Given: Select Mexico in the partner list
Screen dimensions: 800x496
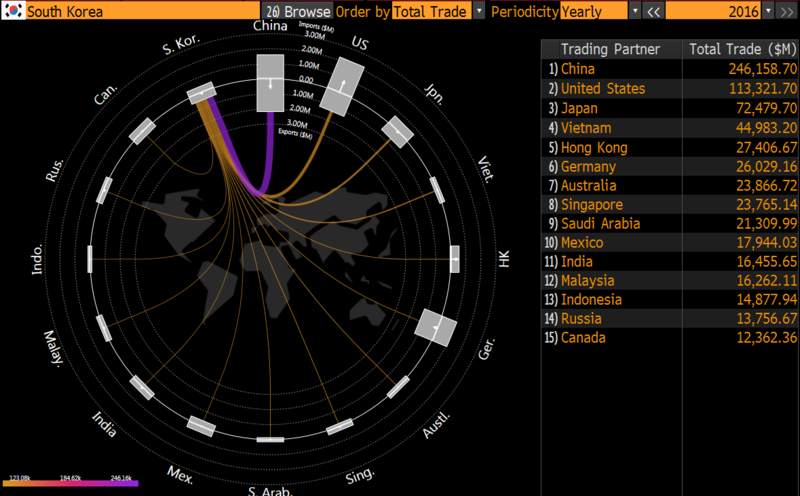Looking at the screenshot, I should coord(670,242).
